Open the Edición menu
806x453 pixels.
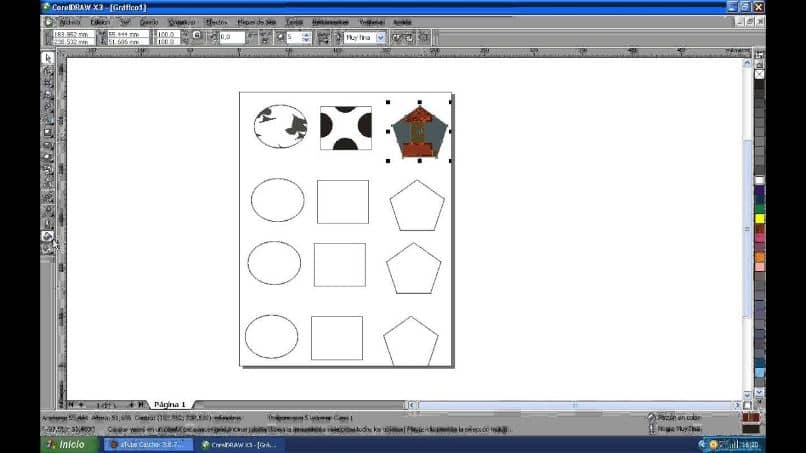[x=100, y=22]
